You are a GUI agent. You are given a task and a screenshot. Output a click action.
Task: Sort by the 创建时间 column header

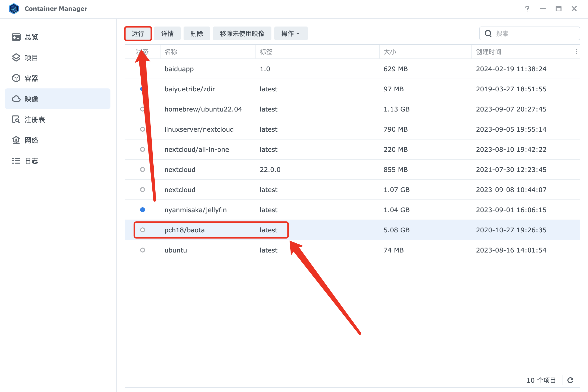click(521, 52)
